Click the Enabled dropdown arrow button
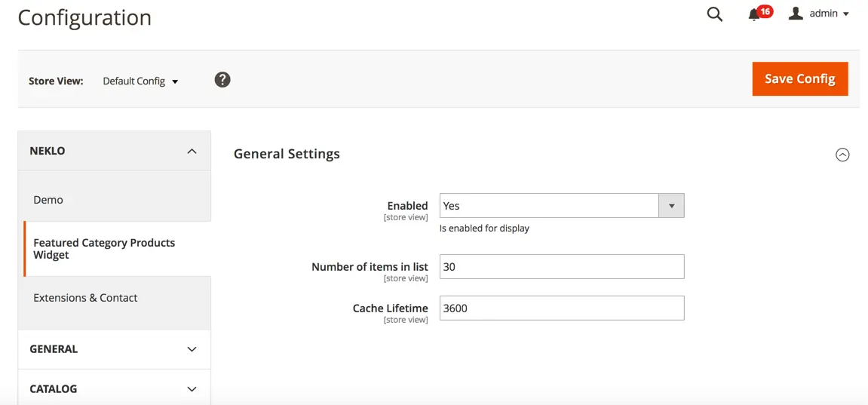Viewport: 868px width, 405px height. pyautogui.click(x=671, y=206)
